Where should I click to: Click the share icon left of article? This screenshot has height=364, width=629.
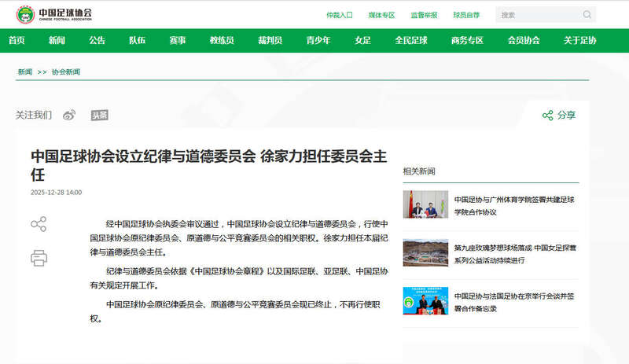[39, 225]
